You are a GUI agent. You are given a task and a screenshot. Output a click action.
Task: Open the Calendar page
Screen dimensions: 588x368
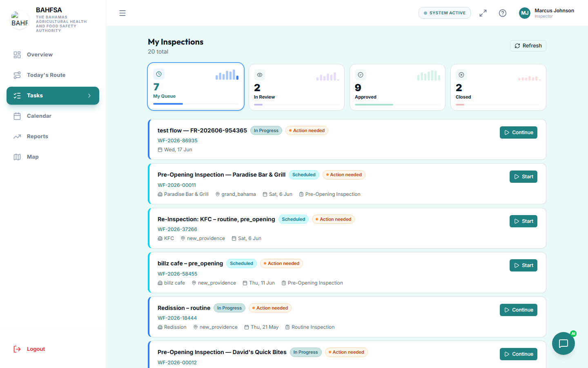(53, 116)
